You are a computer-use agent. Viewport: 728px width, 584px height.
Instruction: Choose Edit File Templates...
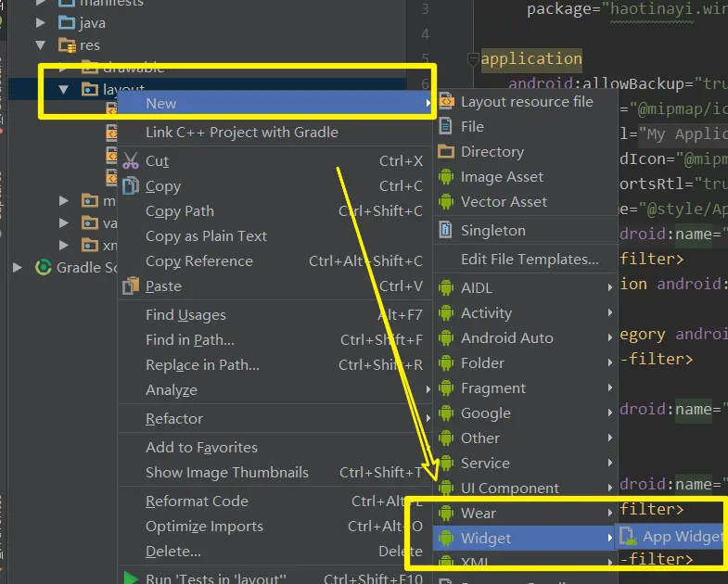(526, 259)
